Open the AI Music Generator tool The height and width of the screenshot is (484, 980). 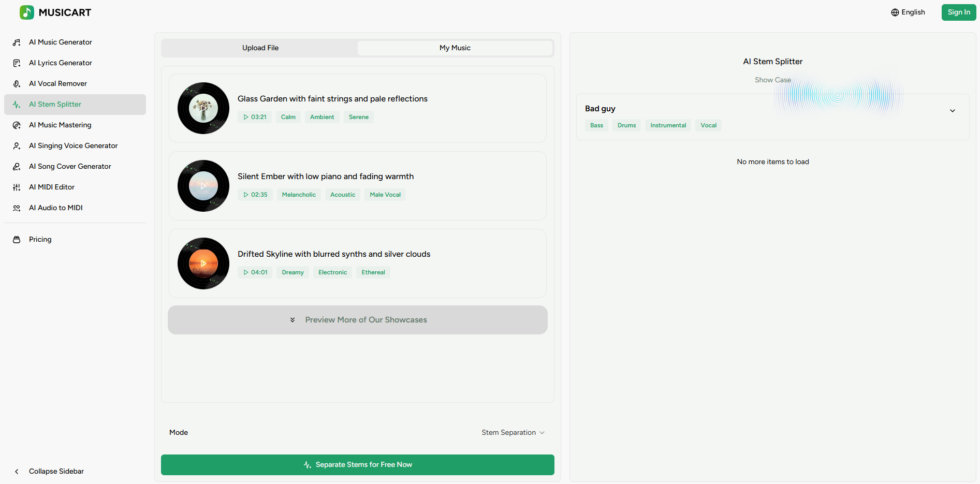coord(60,42)
